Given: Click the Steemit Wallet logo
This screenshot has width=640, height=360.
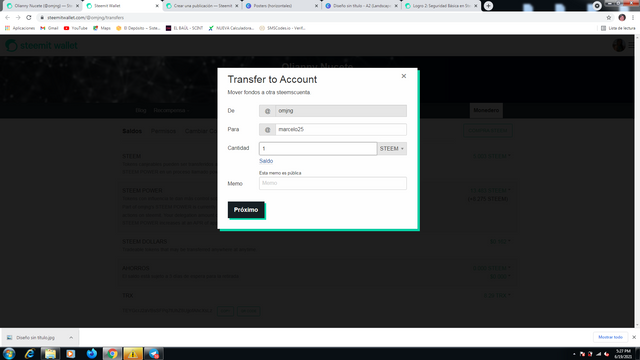Looking at the screenshot, I should pos(41,45).
